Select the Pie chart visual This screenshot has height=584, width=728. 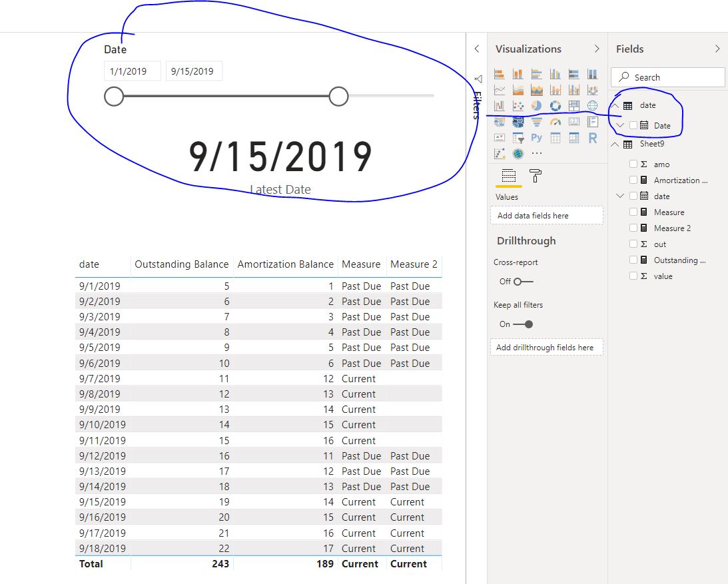point(537,106)
